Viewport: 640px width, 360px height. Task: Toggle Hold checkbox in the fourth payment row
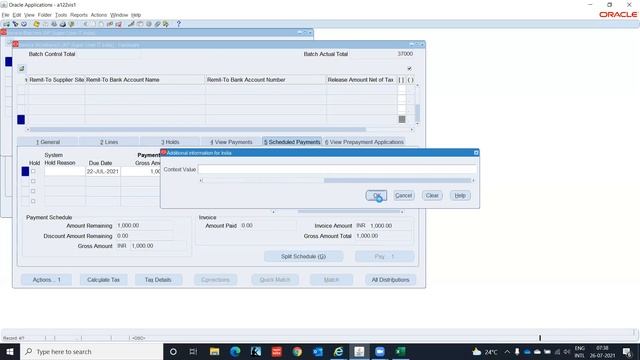click(33, 201)
